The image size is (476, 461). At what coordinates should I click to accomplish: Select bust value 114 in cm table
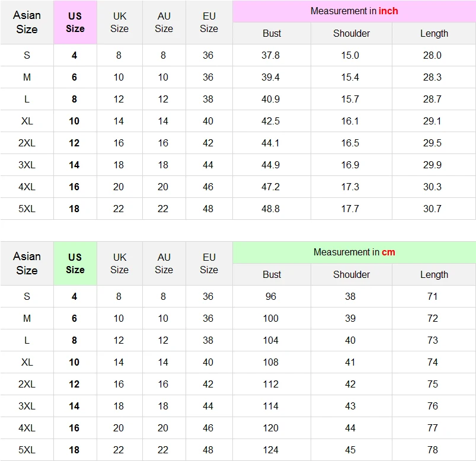coord(271,406)
